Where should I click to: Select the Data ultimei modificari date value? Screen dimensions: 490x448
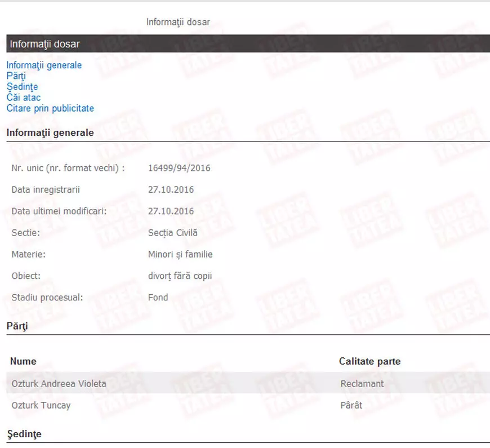coord(171,211)
